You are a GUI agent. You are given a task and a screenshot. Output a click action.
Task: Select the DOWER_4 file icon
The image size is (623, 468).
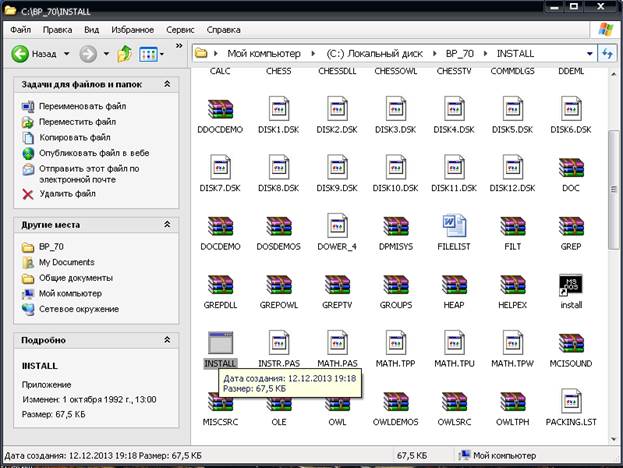(x=337, y=226)
